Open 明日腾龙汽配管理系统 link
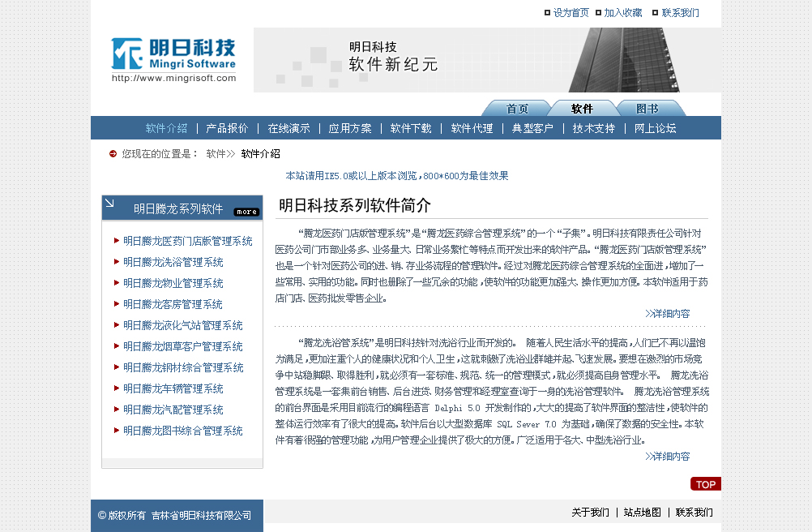This screenshot has width=812, height=532. [x=173, y=410]
